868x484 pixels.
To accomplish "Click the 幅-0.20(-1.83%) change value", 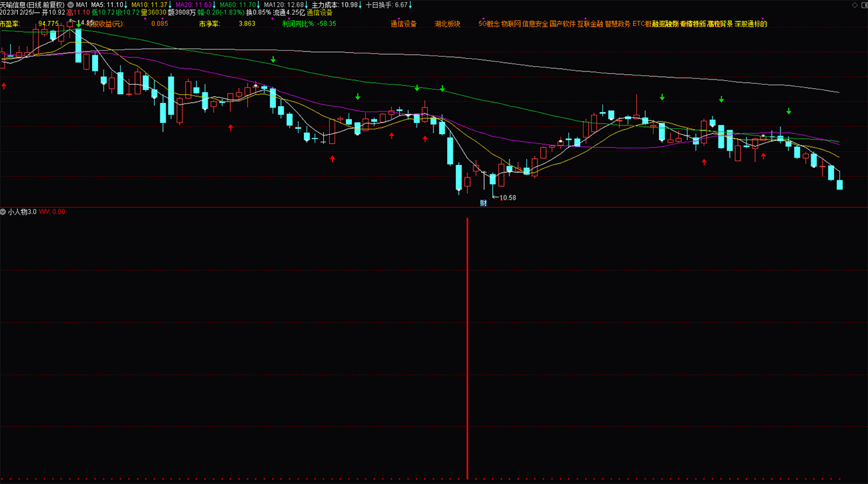I will coord(220,13).
